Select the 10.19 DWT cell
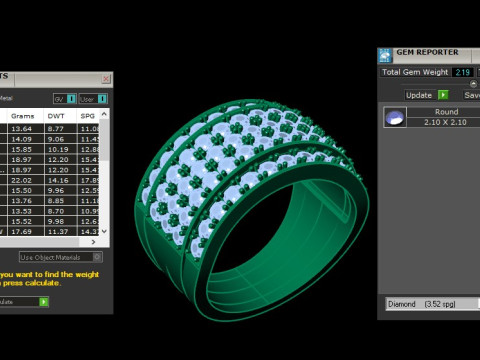This screenshot has width=480, height=360. tap(60, 150)
